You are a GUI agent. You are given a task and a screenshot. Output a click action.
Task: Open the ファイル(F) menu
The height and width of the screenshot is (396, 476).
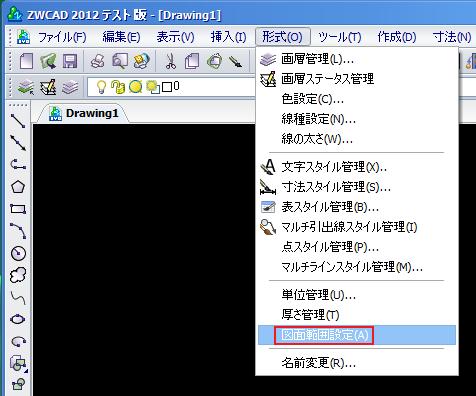pyautogui.click(x=62, y=37)
